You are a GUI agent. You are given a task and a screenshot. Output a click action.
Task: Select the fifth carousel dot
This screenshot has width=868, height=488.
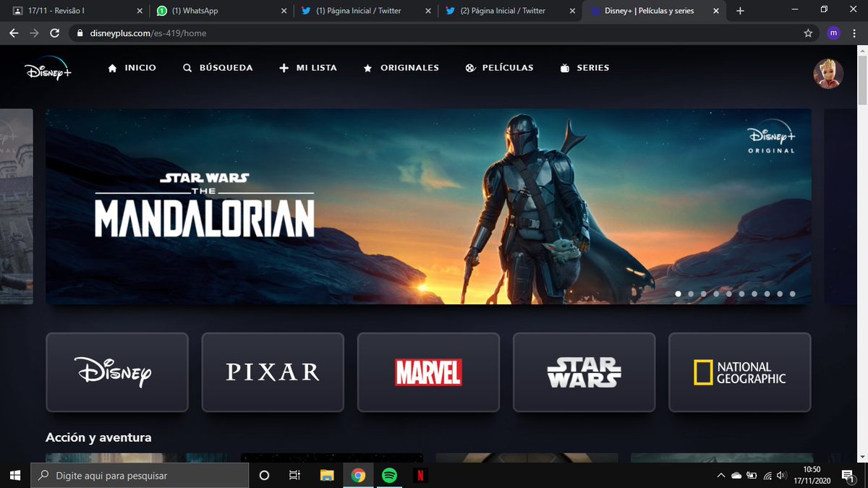(x=729, y=294)
